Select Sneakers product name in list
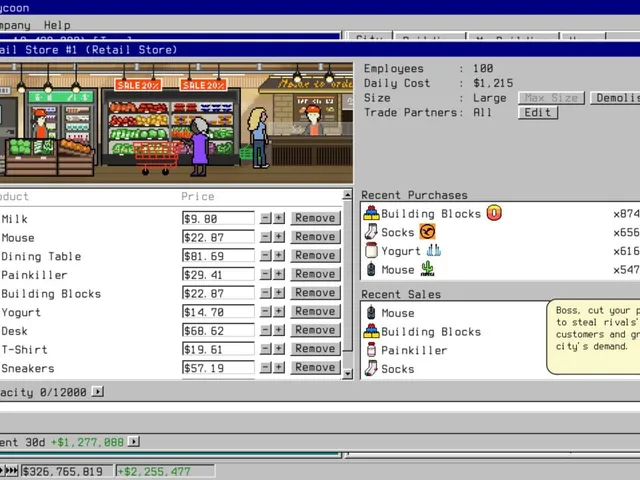The image size is (640, 480). (28, 368)
